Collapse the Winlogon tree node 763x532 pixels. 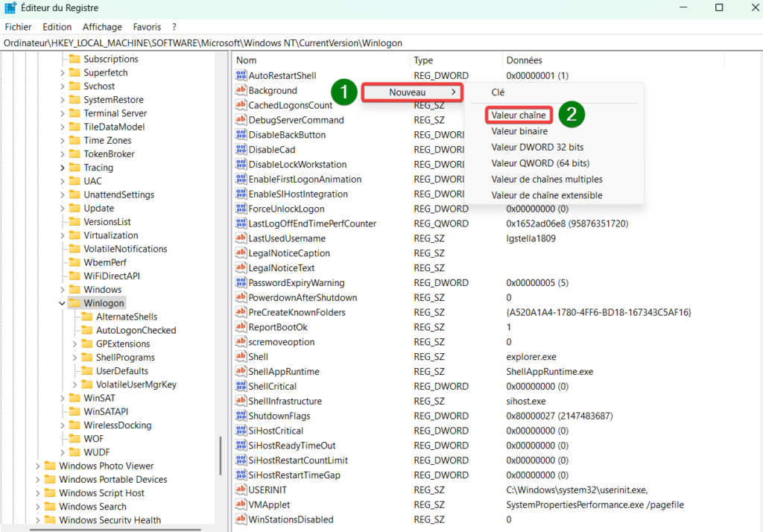62,303
